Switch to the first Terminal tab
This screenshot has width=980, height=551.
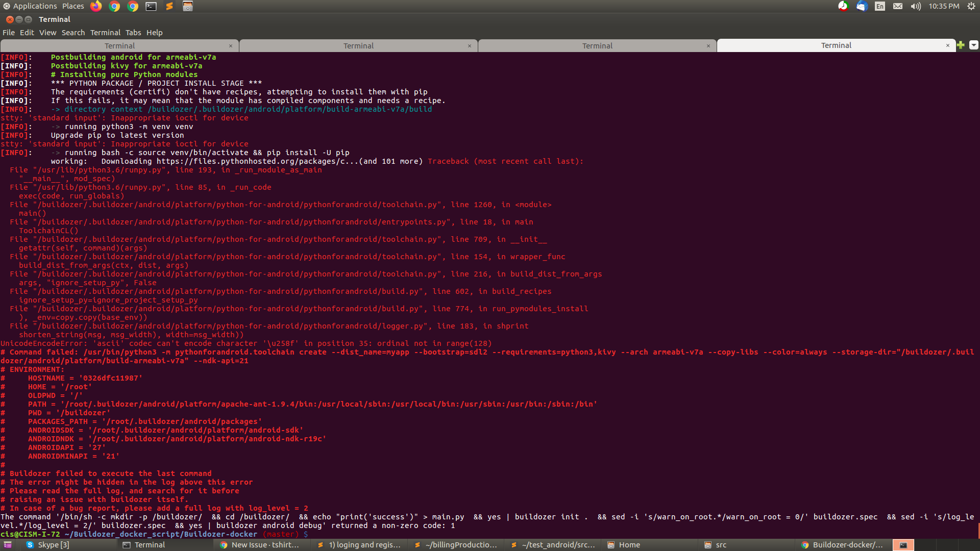tap(119, 46)
